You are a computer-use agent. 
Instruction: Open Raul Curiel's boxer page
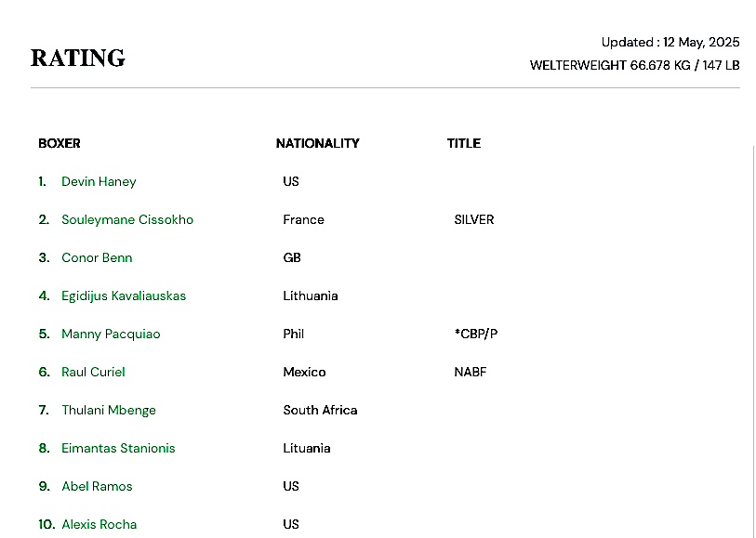pos(93,372)
